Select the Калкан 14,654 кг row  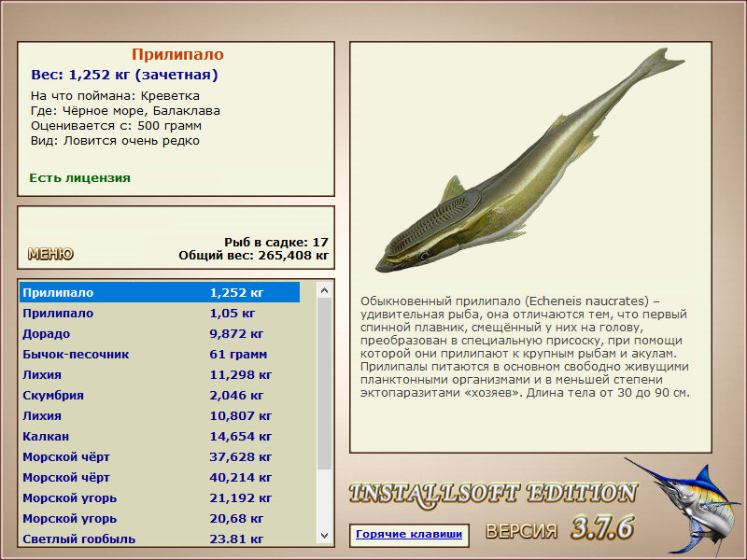160,436
